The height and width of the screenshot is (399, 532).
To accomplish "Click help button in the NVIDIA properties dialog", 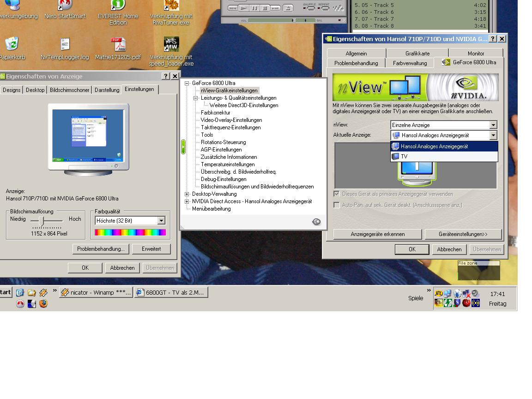I will coord(493,39).
